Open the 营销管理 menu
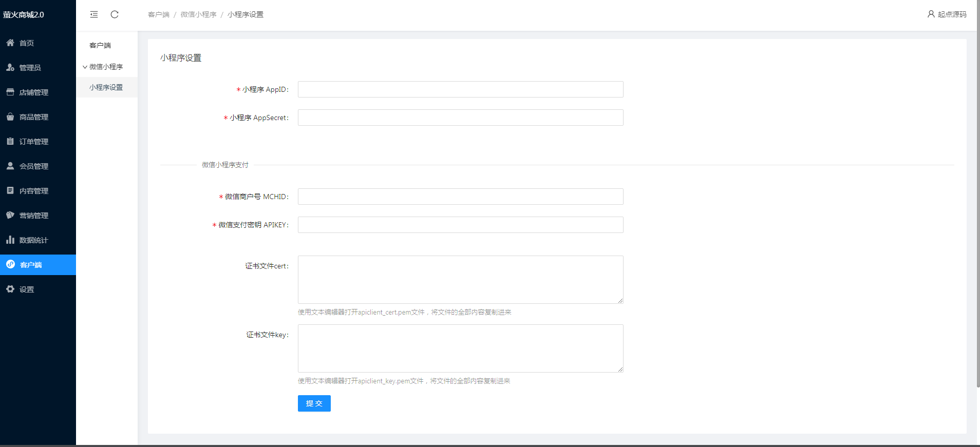The height and width of the screenshot is (447, 980). coord(34,216)
